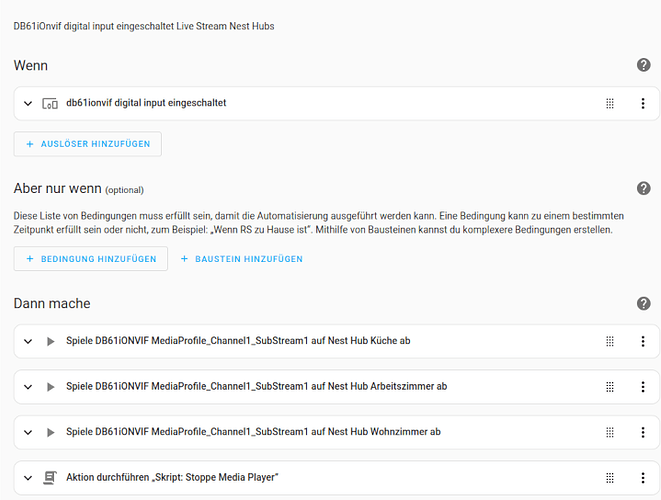Open three-dot menu of Stoppe Media Player action
The width and height of the screenshot is (661, 500).
(643, 478)
